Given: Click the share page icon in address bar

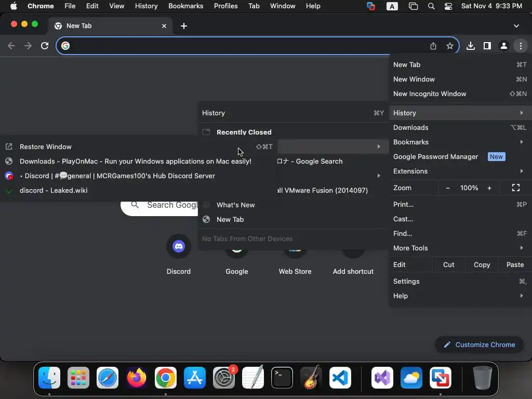Looking at the screenshot, I should pyautogui.click(x=433, y=46).
